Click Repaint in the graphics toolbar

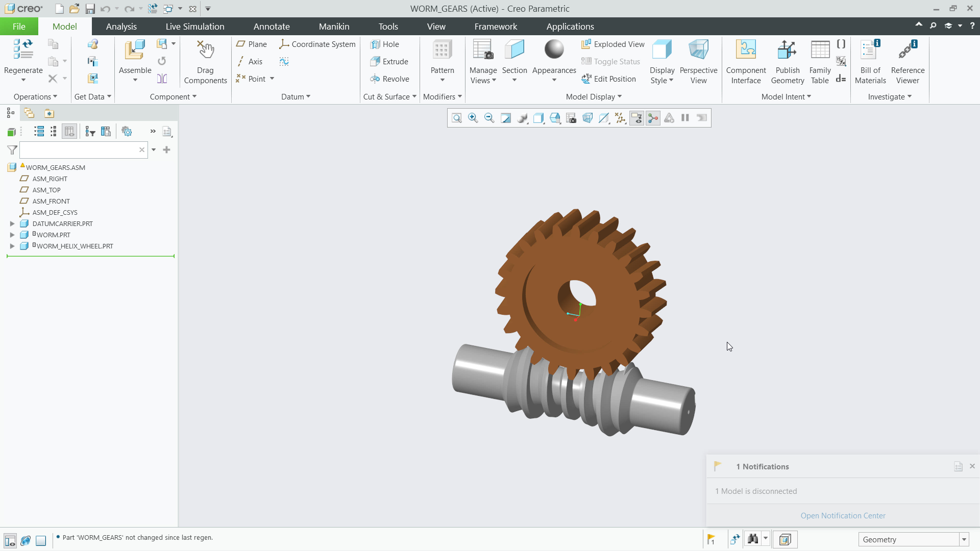tap(506, 118)
